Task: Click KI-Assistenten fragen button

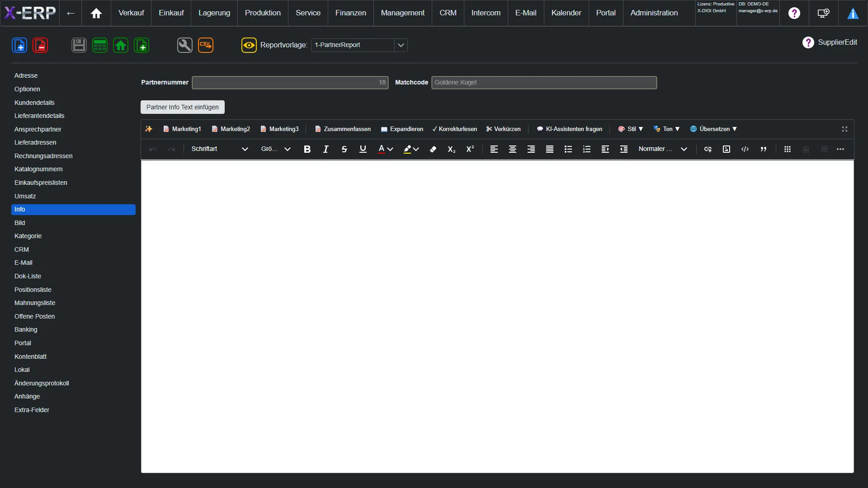Action: 569,129
